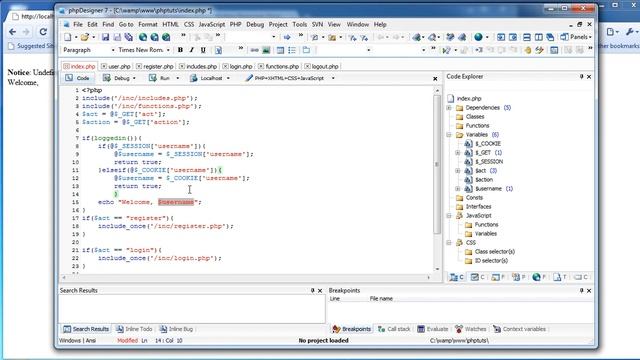Click the browser Reload button behind phpDesigner

43,32
